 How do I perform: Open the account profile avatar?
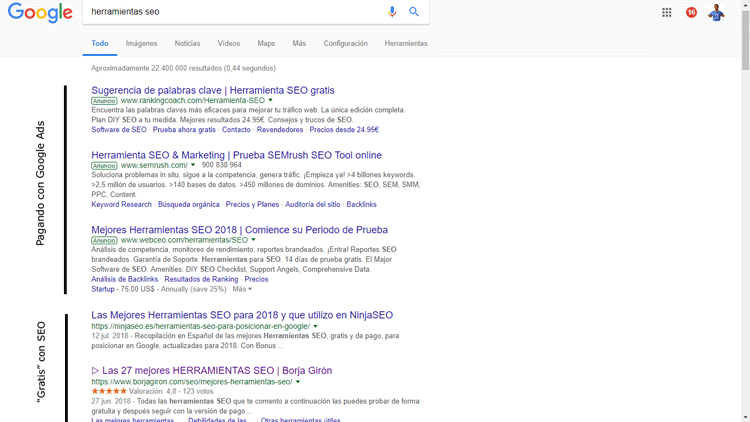tap(716, 12)
